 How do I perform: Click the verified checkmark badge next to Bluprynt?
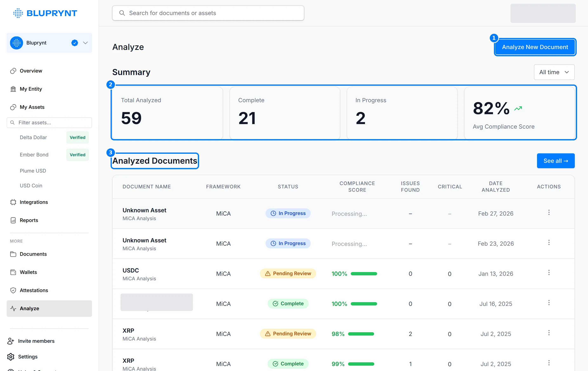pyautogui.click(x=74, y=43)
